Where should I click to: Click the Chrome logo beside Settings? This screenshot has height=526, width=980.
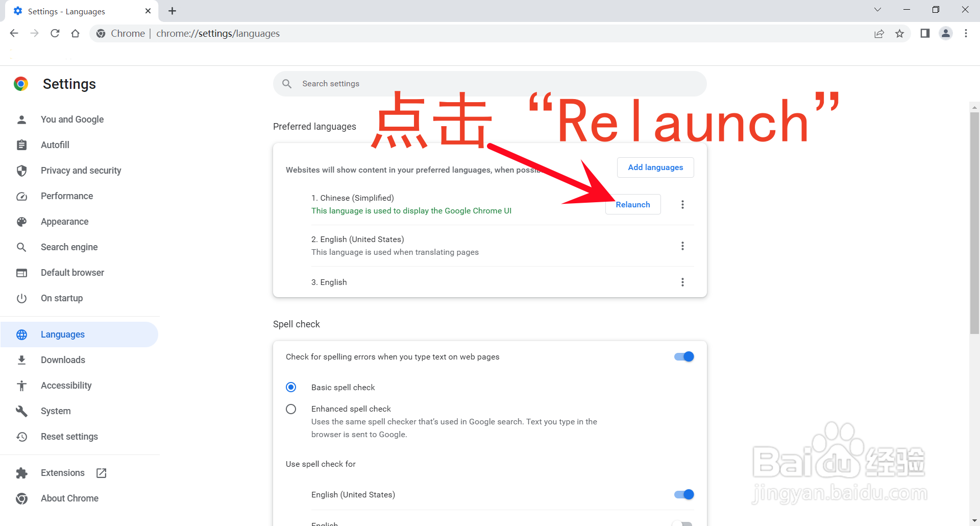[21, 84]
